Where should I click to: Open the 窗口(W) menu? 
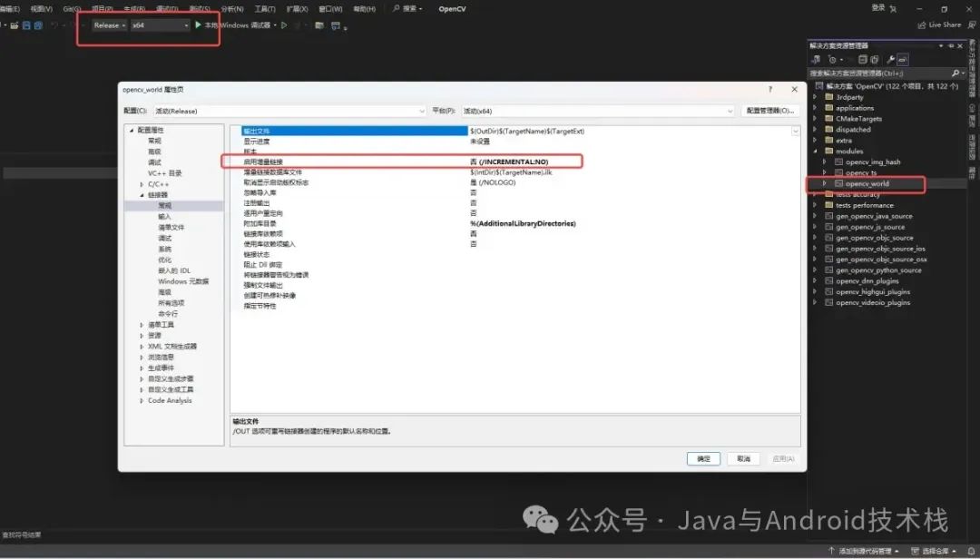tap(330, 9)
